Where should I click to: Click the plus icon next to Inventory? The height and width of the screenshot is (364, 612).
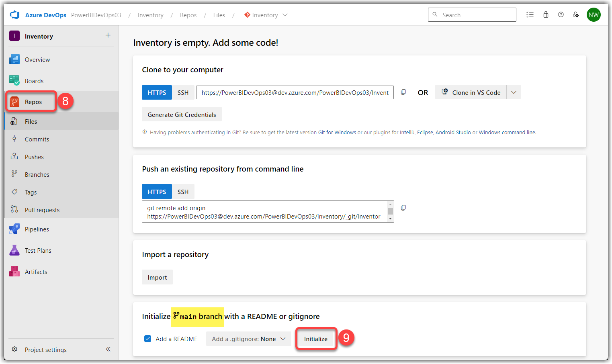coord(108,35)
